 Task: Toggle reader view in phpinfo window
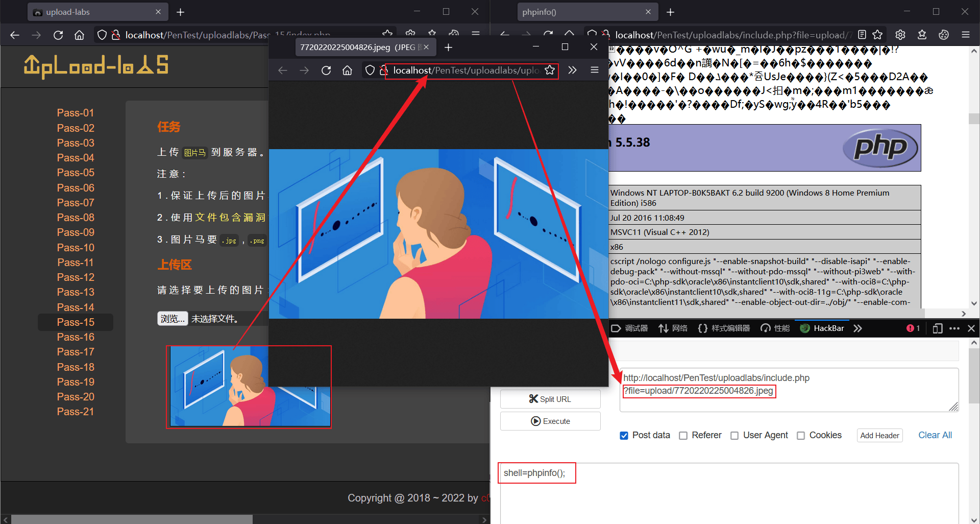coord(862,35)
